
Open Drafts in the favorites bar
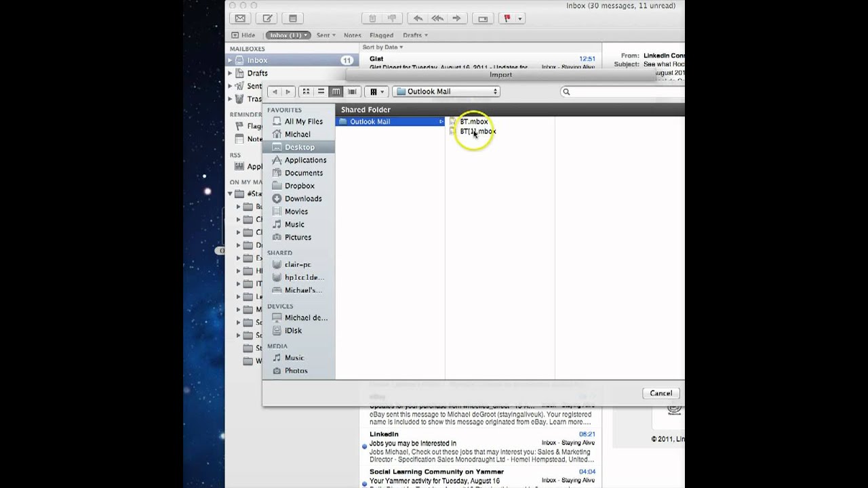415,35
